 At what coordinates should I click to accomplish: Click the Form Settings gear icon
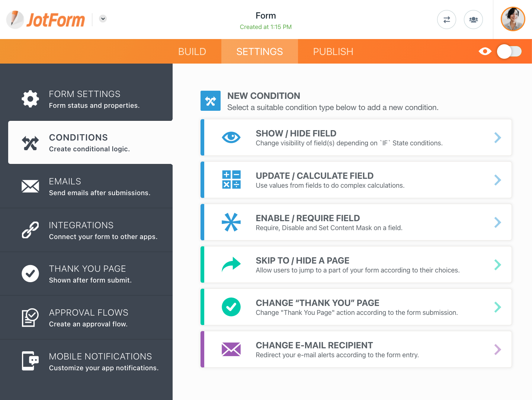coord(30,99)
